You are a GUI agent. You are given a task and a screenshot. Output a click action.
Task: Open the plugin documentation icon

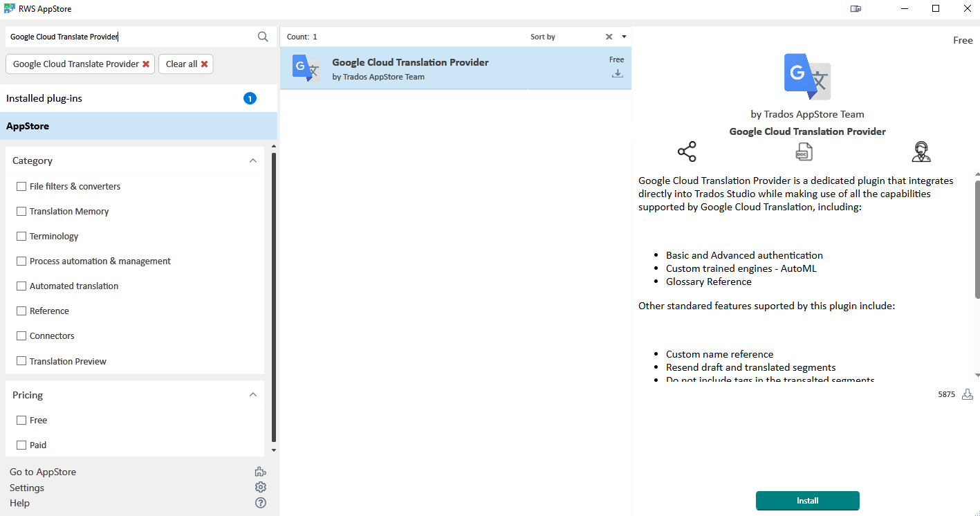pyautogui.click(x=804, y=152)
